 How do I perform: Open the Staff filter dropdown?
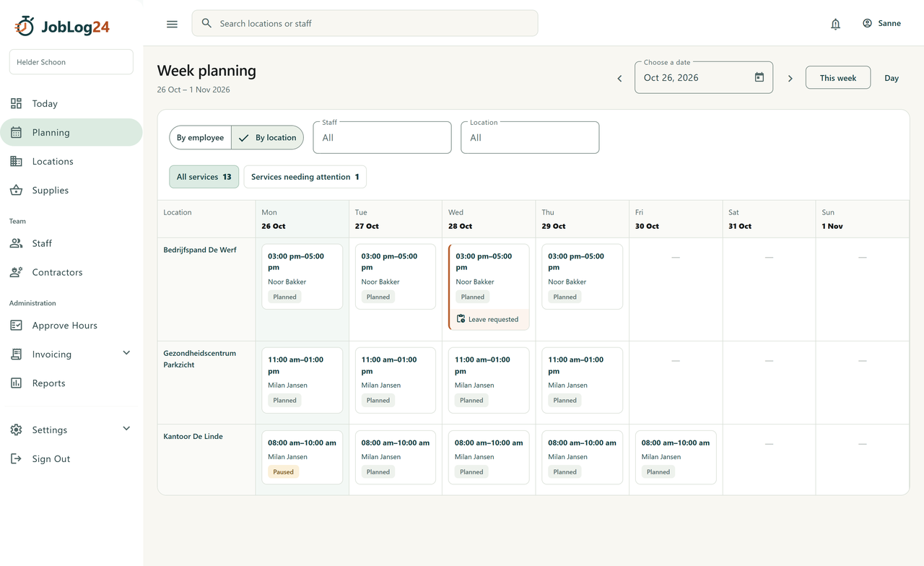click(382, 137)
